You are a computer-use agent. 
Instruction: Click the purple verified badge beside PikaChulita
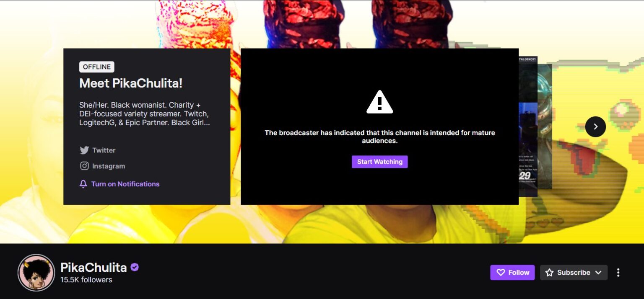[135, 267]
